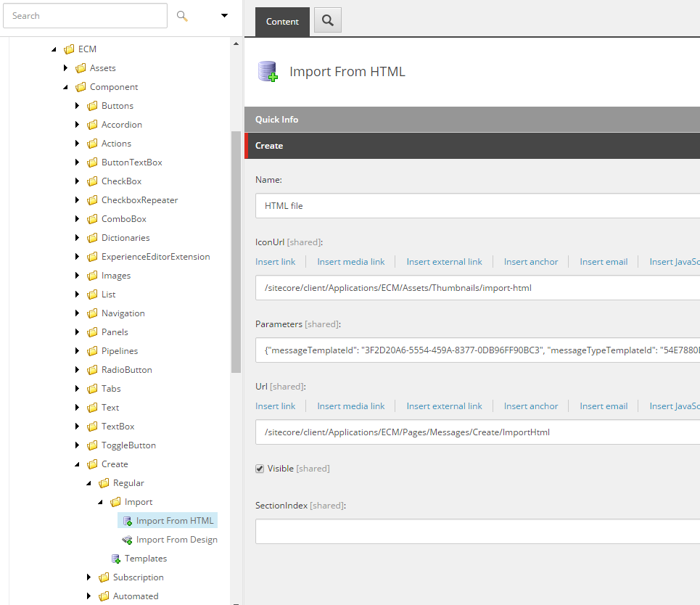
Task: Collapse the Create tree node
Action: [x=77, y=464]
